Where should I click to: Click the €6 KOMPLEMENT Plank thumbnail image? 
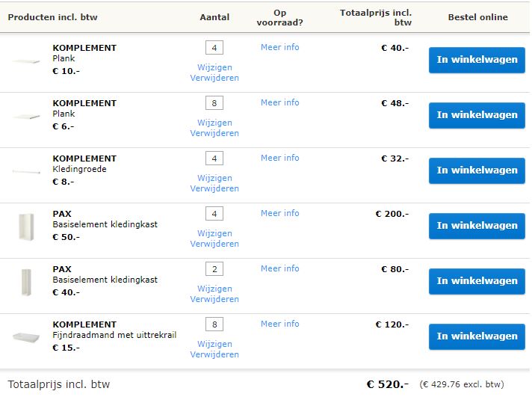click(x=25, y=117)
